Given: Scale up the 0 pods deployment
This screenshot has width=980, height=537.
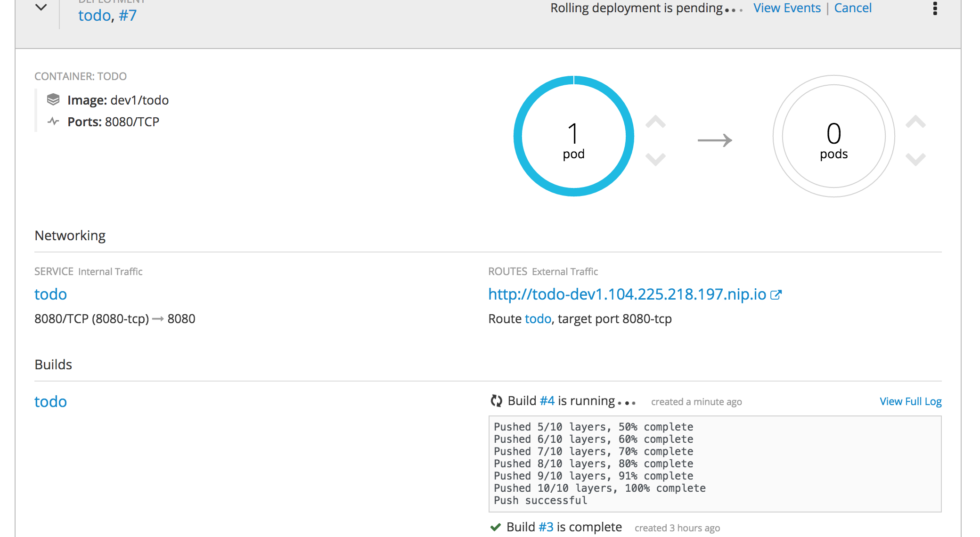Looking at the screenshot, I should (915, 122).
